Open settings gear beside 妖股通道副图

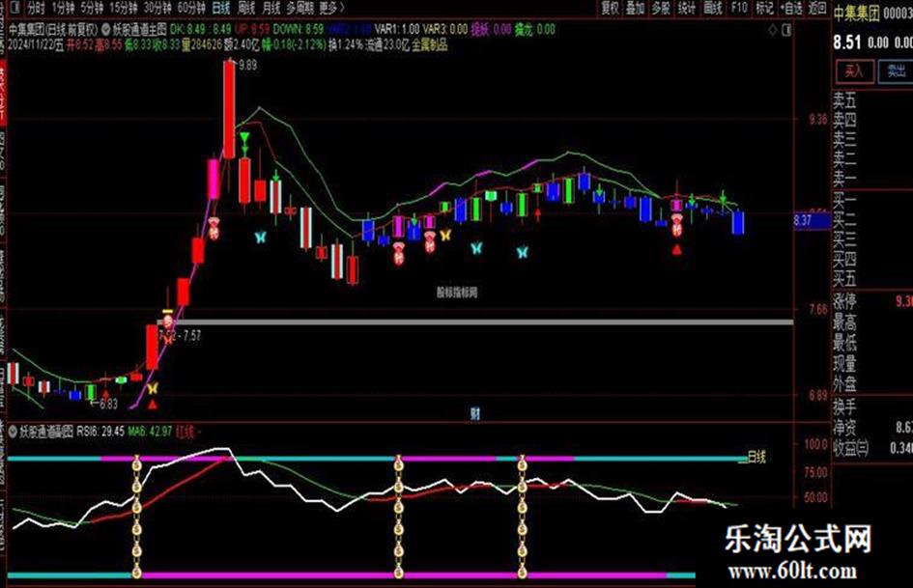(13, 432)
